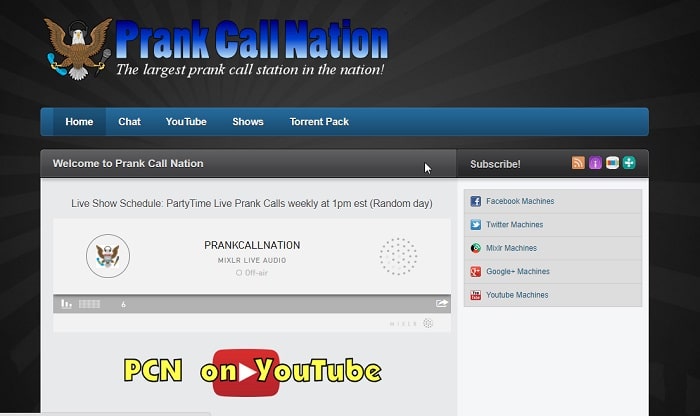Click the video subscribe icon beside podcast
The height and width of the screenshot is (416, 700).
[x=612, y=163]
